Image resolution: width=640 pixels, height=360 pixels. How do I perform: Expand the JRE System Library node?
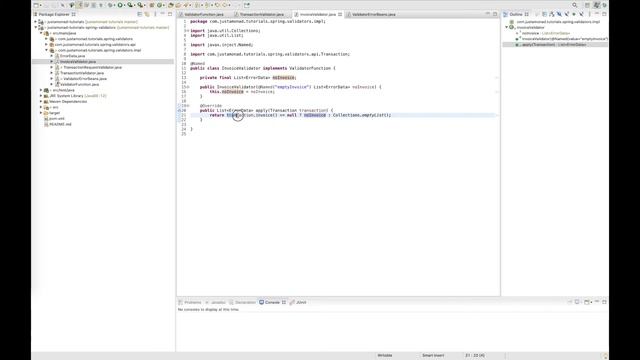[41, 96]
